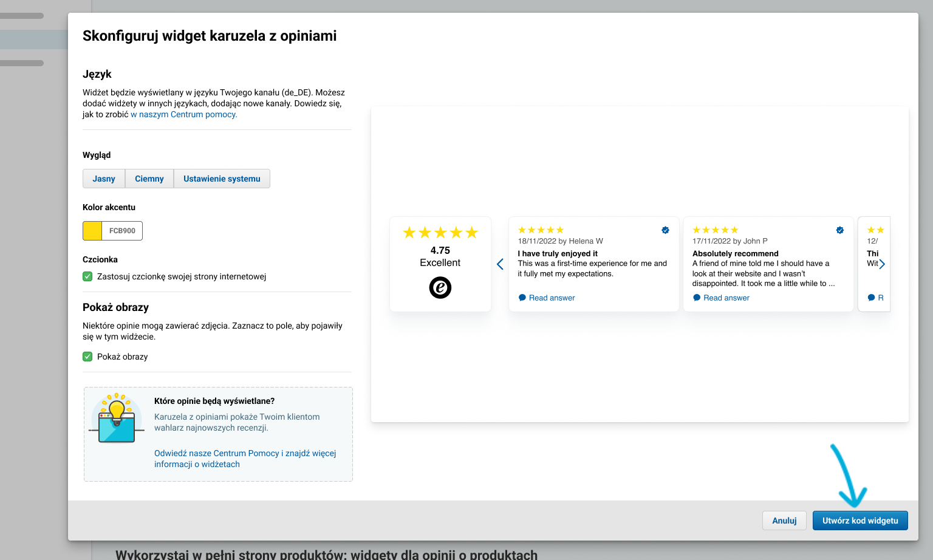The image size is (933, 560).
Task: Open 'w naszym Centrum pomocy' link
Action: pyautogui.click(x=184, y=114)
